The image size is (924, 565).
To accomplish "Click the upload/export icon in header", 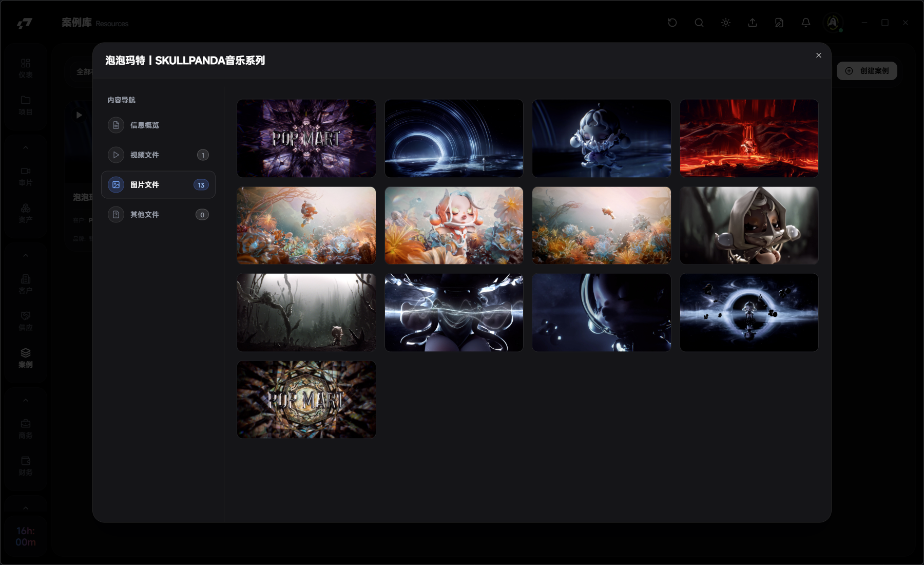I will (752, 23).
